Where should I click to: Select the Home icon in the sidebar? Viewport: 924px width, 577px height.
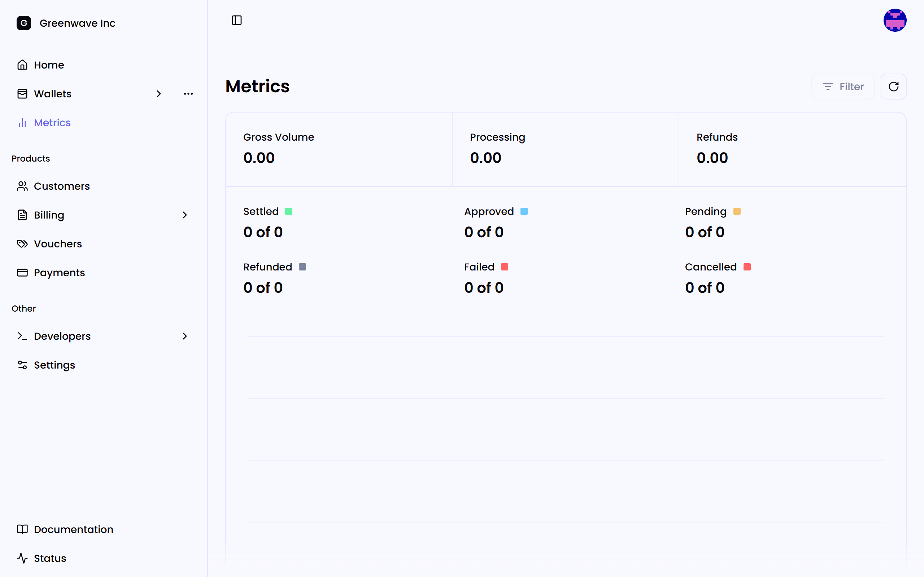click(22, 65)
